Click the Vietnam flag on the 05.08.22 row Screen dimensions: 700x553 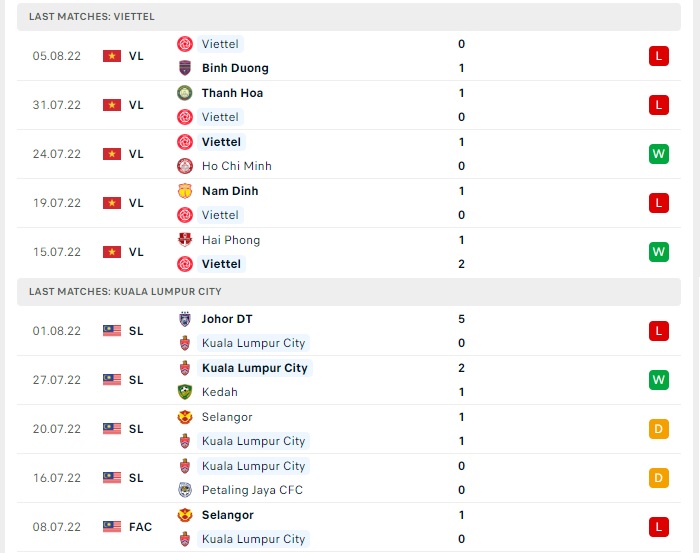tap(112, 56)
